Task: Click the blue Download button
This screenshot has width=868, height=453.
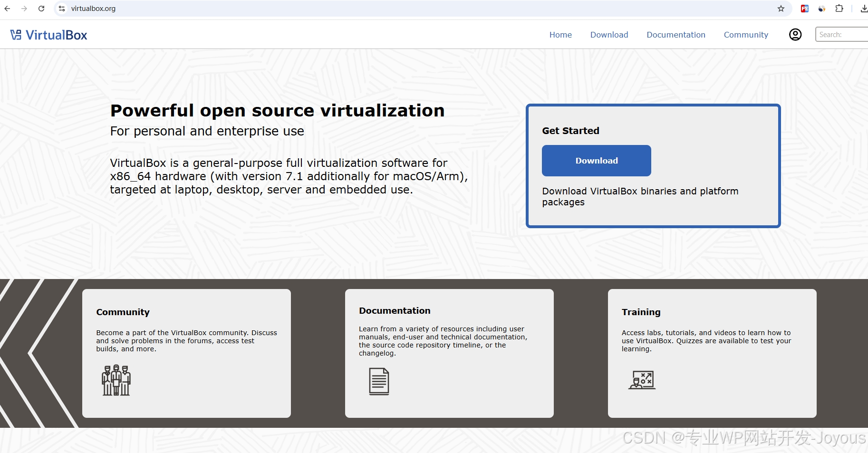Action: pos(596,161)
